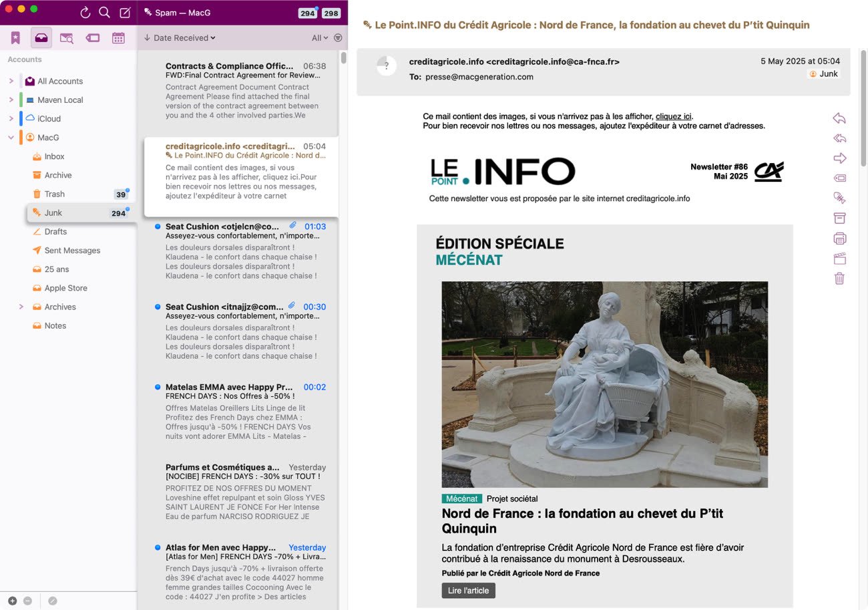Click the iCloud cloud icon
868x610 pixels.
(30, 118)
